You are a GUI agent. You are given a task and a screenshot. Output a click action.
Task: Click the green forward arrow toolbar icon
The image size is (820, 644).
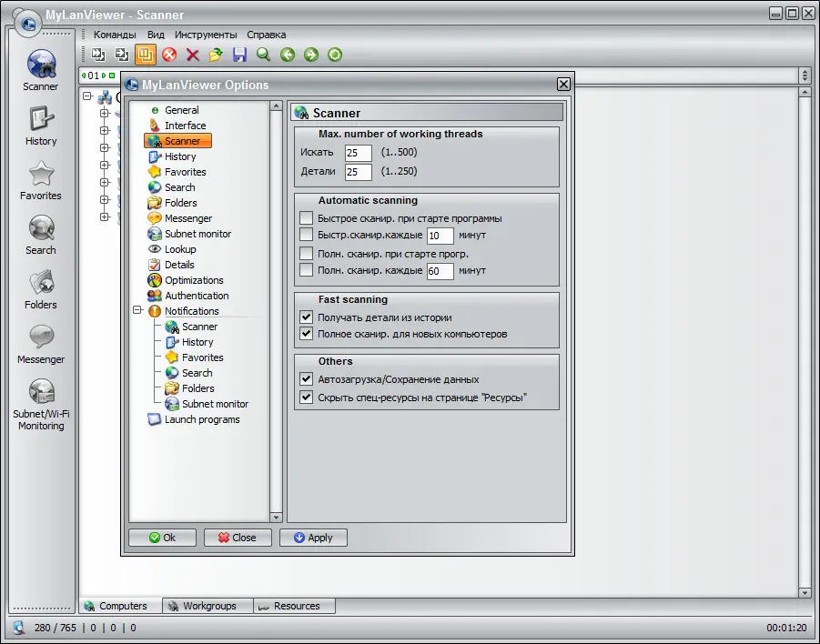pyautogui.click(x=311, y=55)
